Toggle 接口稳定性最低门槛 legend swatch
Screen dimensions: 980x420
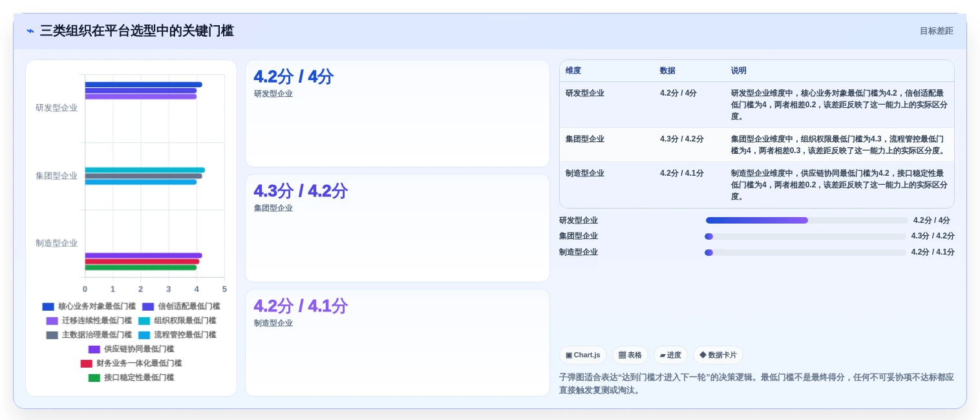(94, 378)
